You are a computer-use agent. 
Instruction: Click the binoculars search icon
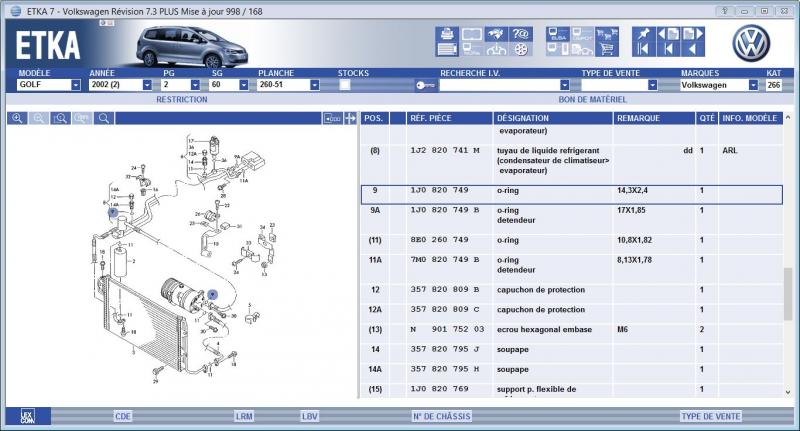[496, 34]
